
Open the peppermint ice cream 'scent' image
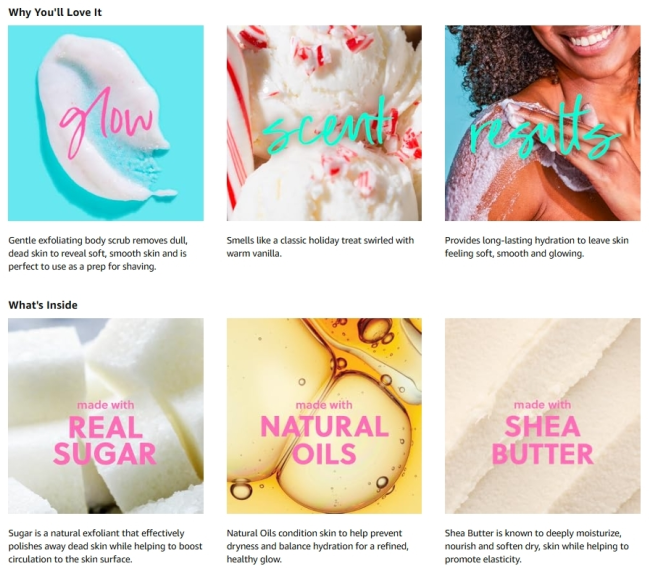[324, 123]
